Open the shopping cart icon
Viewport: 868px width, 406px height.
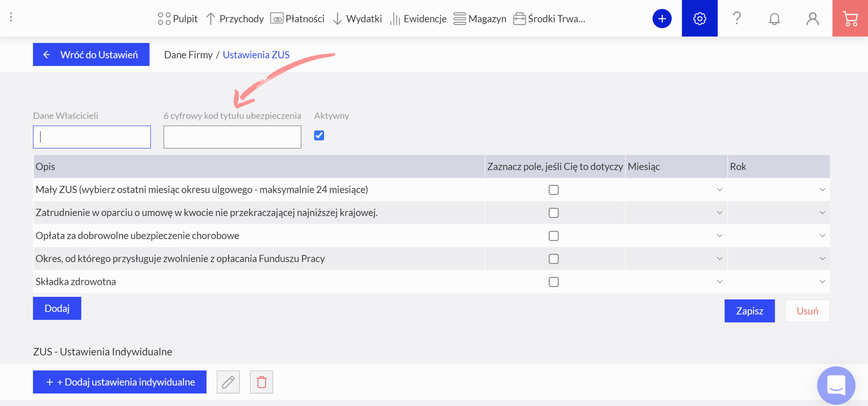tap(850, 18)
